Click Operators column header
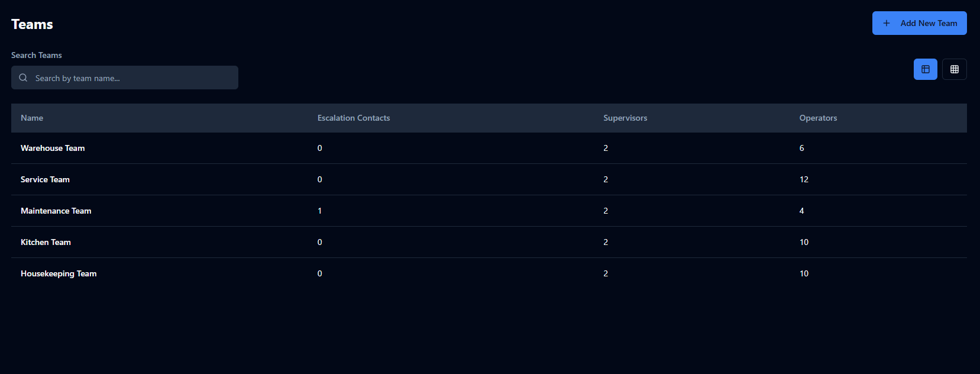 tap(818, 118)
